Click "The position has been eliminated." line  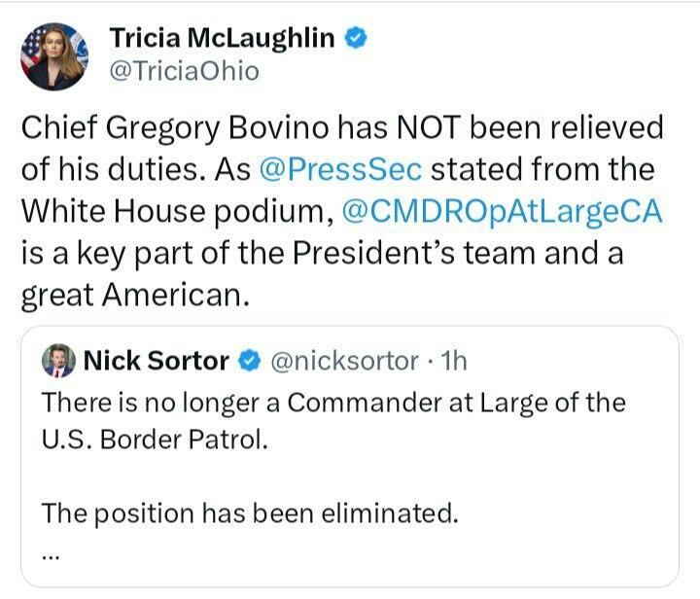point(250,513)
